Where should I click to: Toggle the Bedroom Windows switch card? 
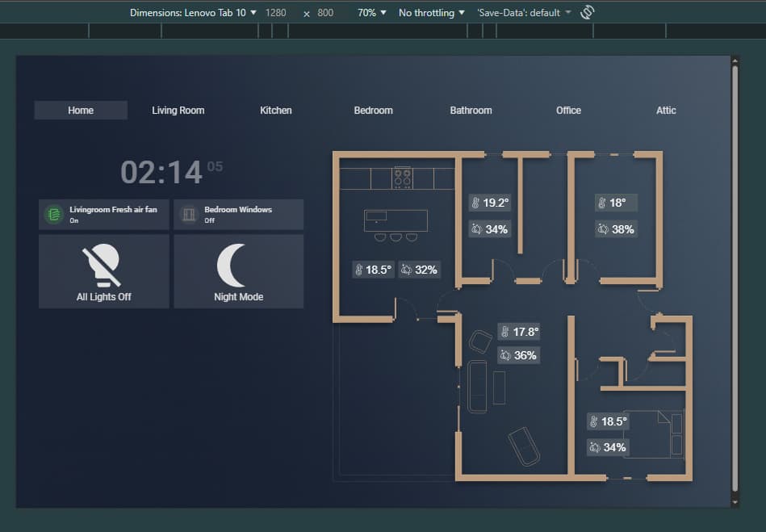[239, 215]
